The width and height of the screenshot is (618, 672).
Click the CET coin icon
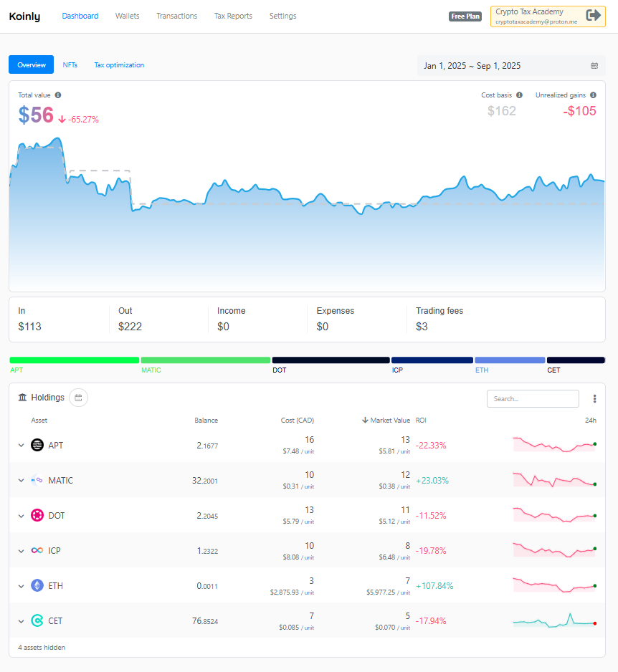37,620
